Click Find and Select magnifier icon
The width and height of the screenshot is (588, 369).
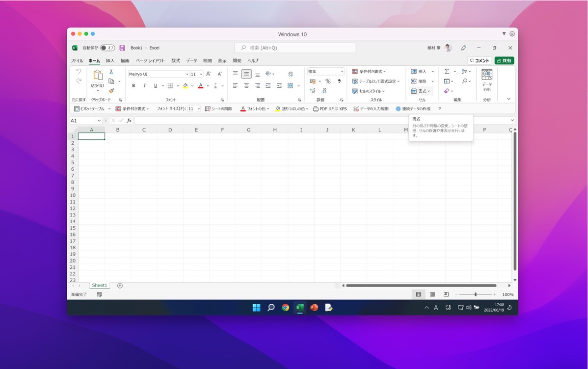point(465,81)
